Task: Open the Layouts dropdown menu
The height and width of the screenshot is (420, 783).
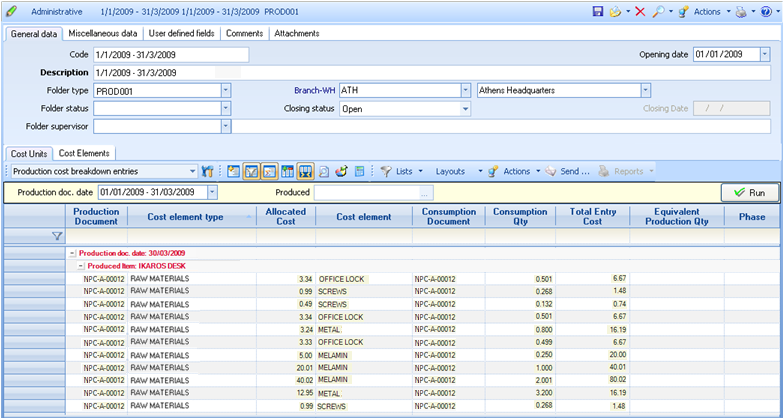Action: pos(458,171)
